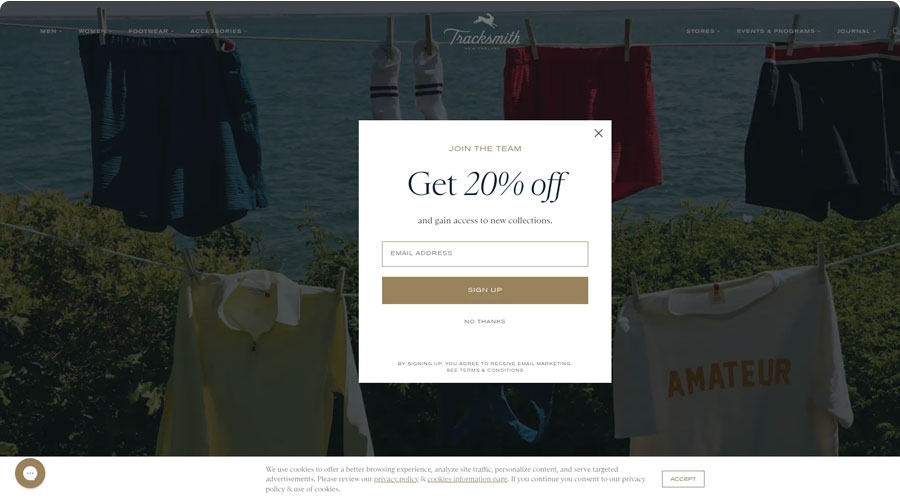This screenshot has width=900, height=500.
Task: Expand the Men dropdown menu
Action: (51, 31)
